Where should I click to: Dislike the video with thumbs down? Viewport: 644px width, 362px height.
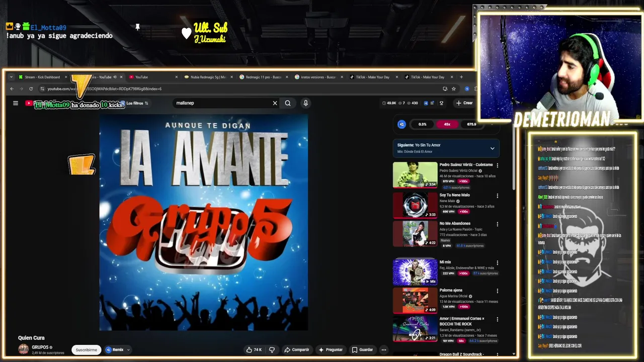(x=272, y=350)
